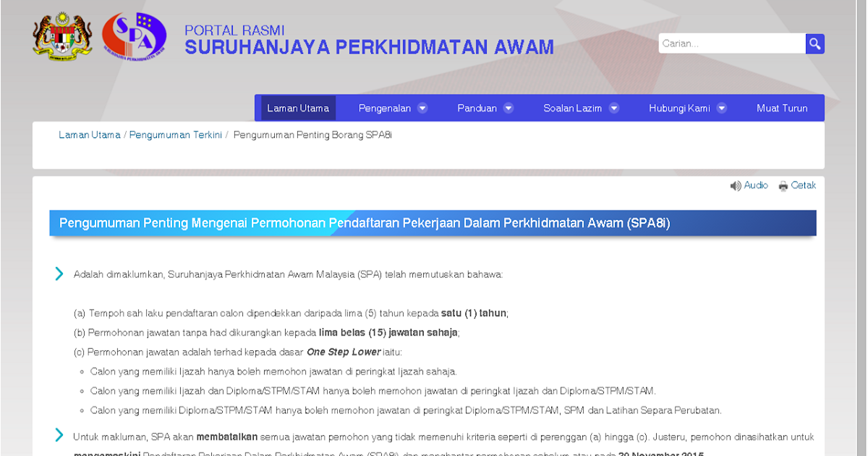This screenshot has height=456, width=868.
Task: Expand the Pengenalan dropdown arrow
Action: point(422,108)
